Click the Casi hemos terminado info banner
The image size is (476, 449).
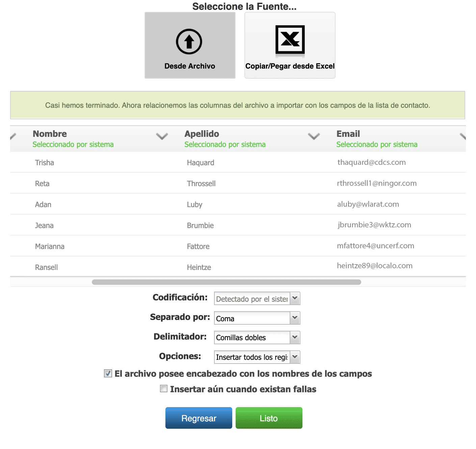[x=238, y=105]
